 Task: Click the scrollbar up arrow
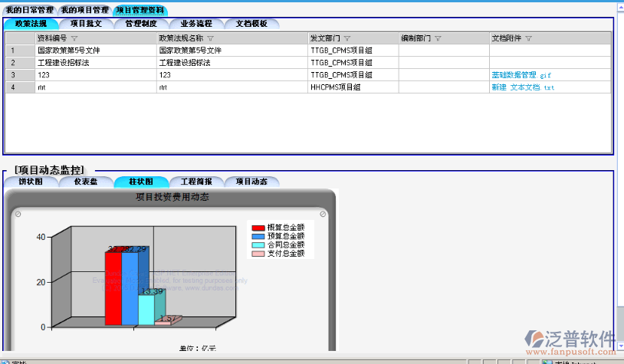[x=620, y=8]
